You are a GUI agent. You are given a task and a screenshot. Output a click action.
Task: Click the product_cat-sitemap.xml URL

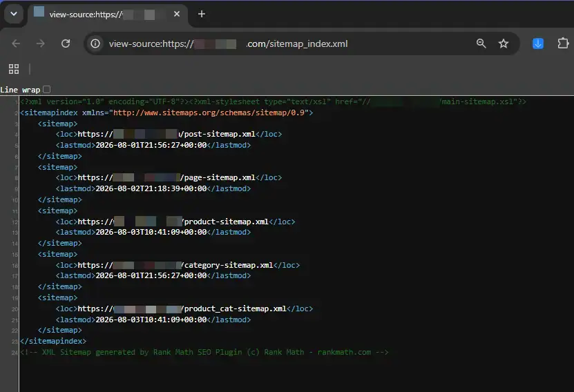tap(182, 308)
